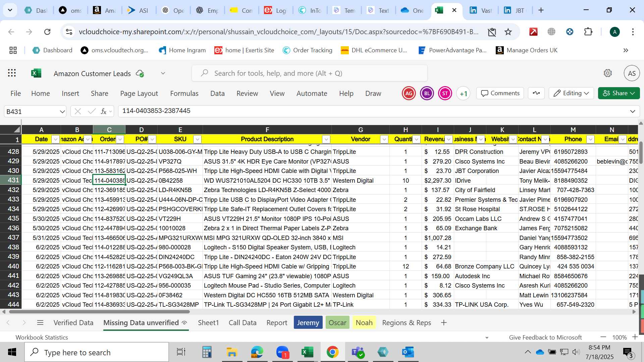Open the Data ribbon tab
The image size is (644, 362).
tap(217, 94)
